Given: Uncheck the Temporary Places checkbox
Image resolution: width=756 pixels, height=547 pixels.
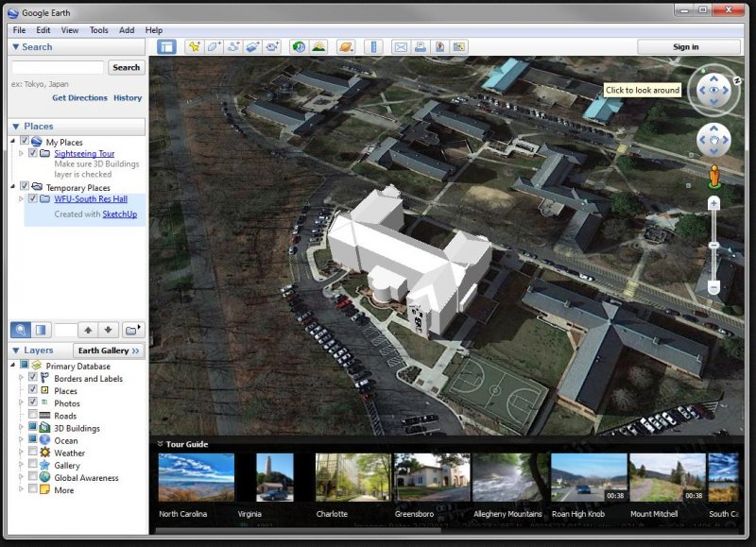Looking at the screenshot, I should tap(25, 186).
